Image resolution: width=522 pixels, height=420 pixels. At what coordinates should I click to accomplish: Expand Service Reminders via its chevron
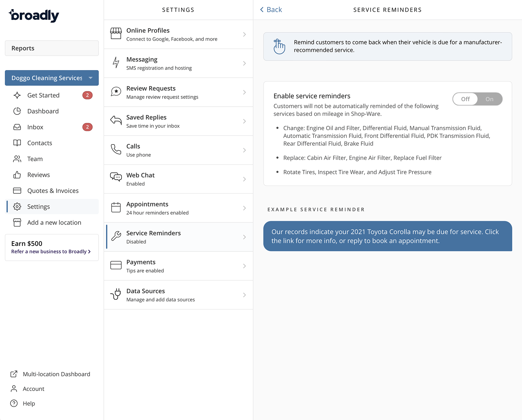(244, 237)
